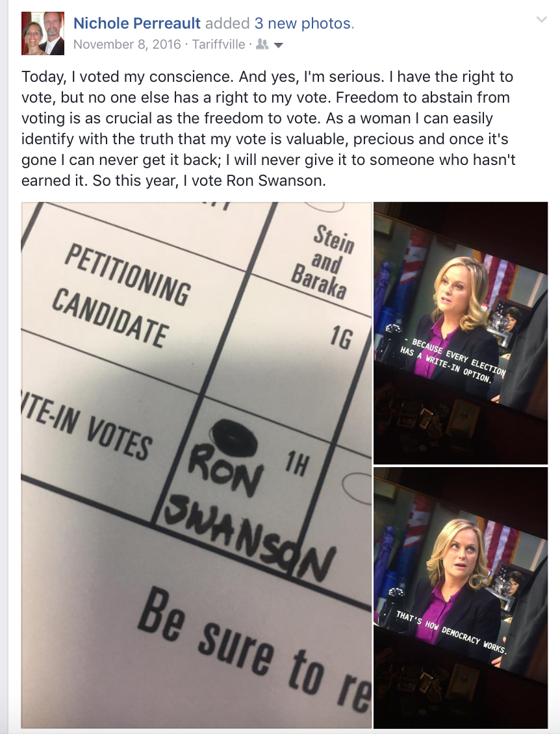Click the Nichole Perreault name link
Image resolution: width=560 pixels, height=734 pixels.
137,23
